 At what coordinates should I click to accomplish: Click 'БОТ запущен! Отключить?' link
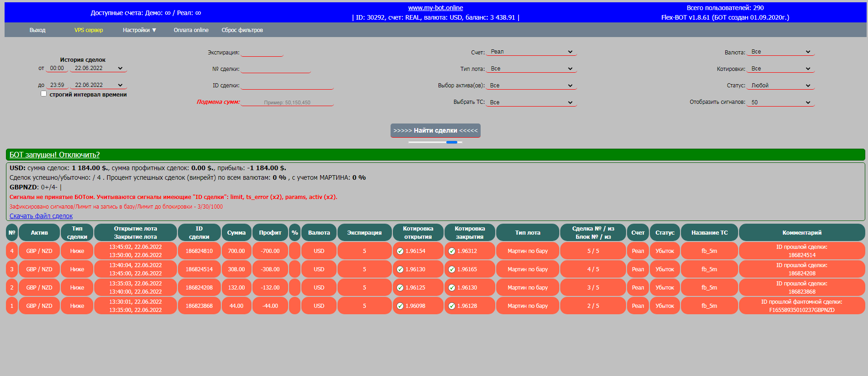[x=54, y=155]
